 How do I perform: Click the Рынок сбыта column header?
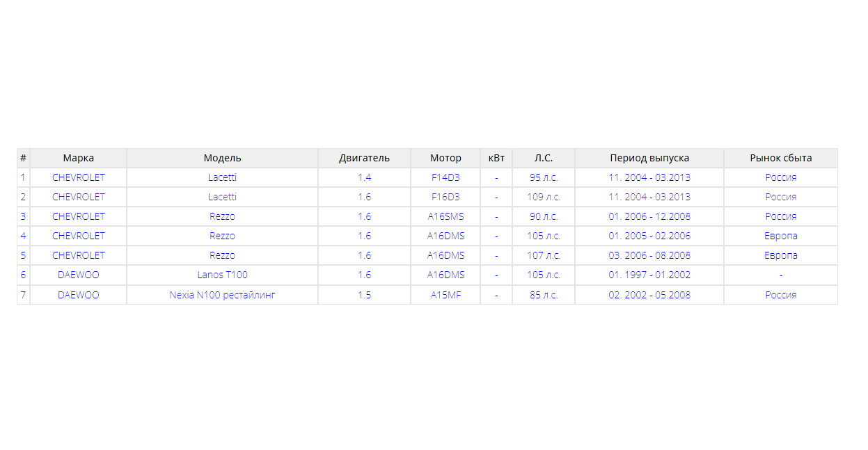pos(780,158)
